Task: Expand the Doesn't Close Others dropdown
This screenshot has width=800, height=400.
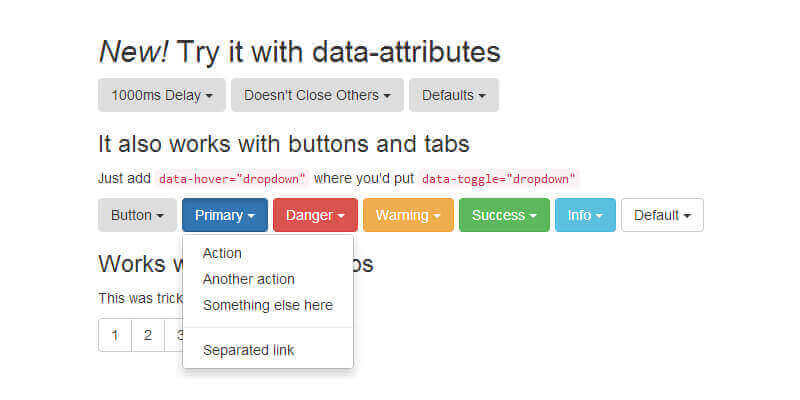Action: coord(317,95)
